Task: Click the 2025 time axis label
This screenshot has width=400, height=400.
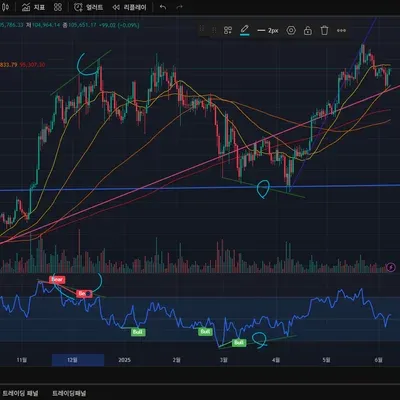Action: pyautogui.click(x=124, y=360)
